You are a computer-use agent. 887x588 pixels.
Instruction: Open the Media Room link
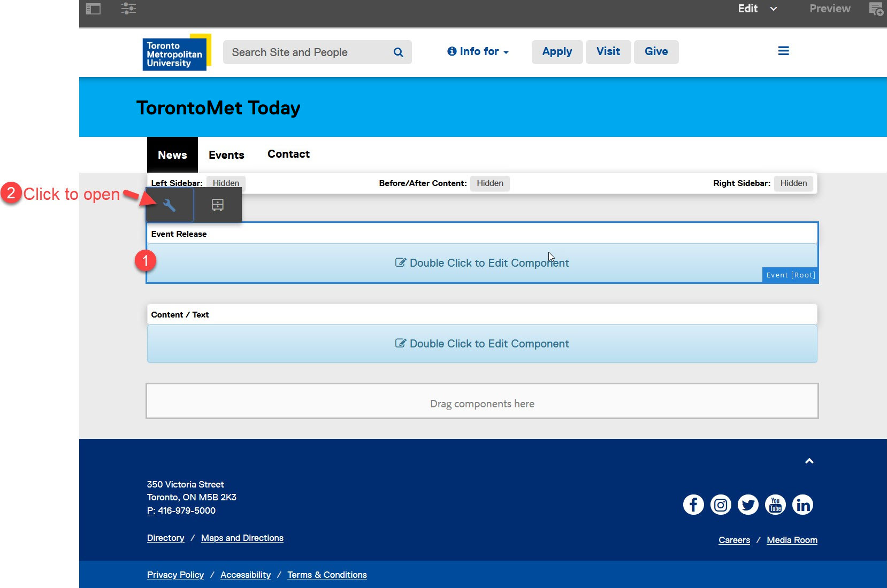pos(792,540)
